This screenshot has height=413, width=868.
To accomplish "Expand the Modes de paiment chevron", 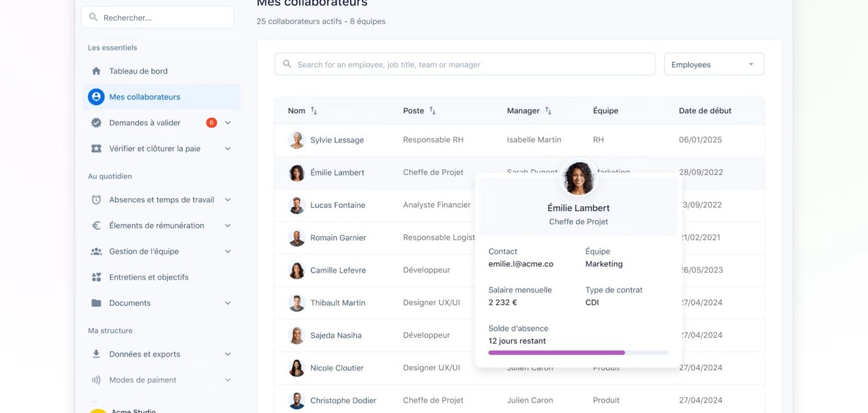I will coord(227,380).
